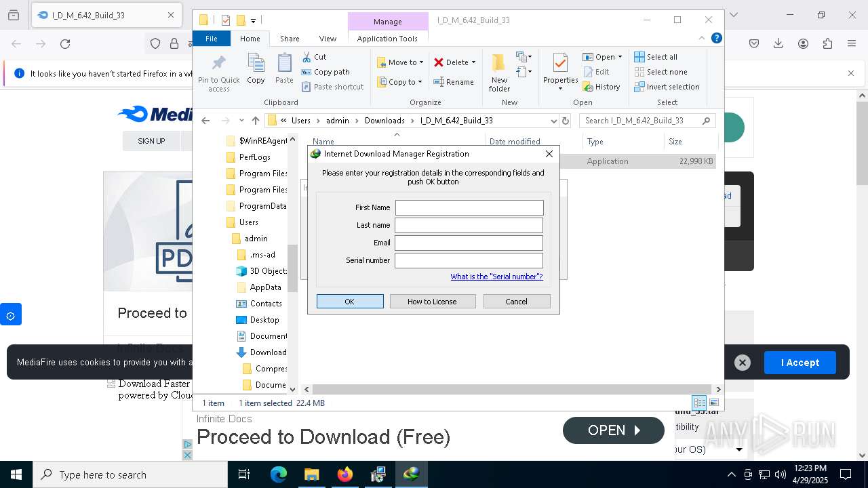Open Explorer Help question mark icon

(x=716, y=38)
